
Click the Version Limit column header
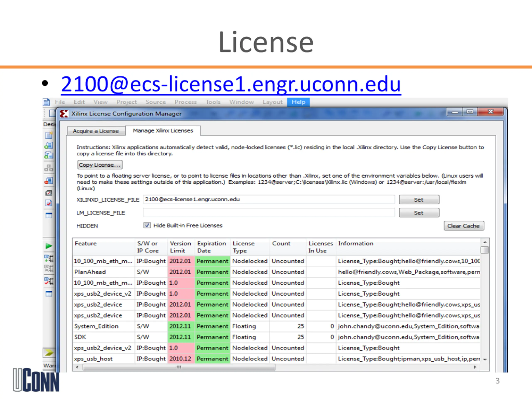click(181, 247)
